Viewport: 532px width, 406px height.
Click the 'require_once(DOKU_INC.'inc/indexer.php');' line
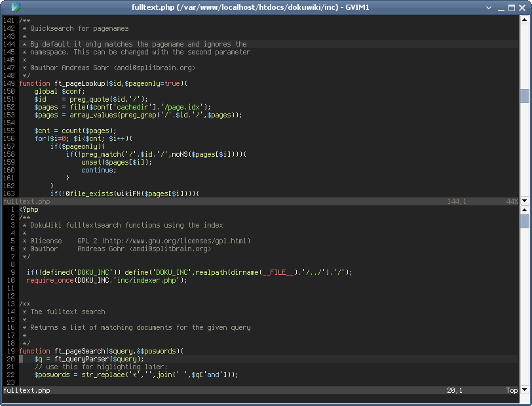(x=107, y=280)
